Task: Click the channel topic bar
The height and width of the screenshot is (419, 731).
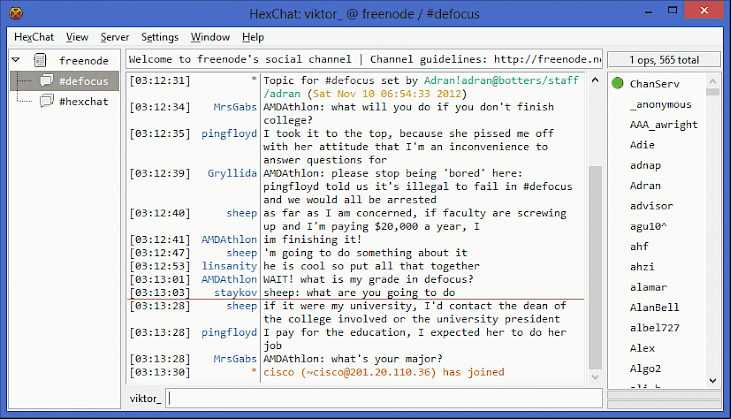Action: (364, 59)
